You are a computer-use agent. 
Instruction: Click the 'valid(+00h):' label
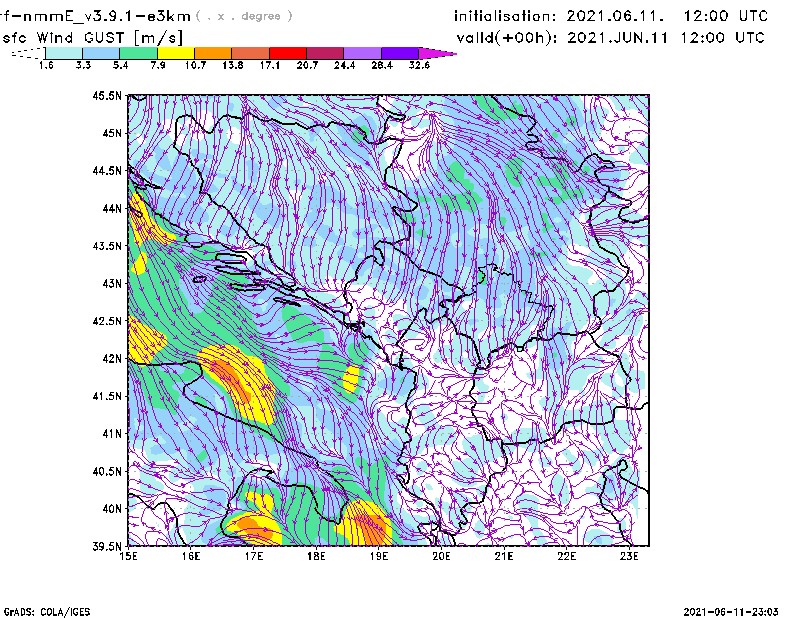pyautogui.click(x=507, y=38)
